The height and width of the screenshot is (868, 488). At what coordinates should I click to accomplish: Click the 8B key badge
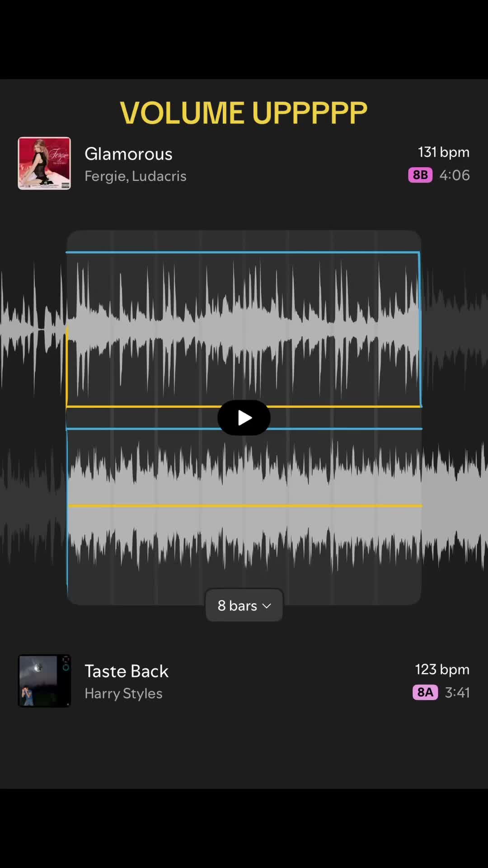[420, 175]
